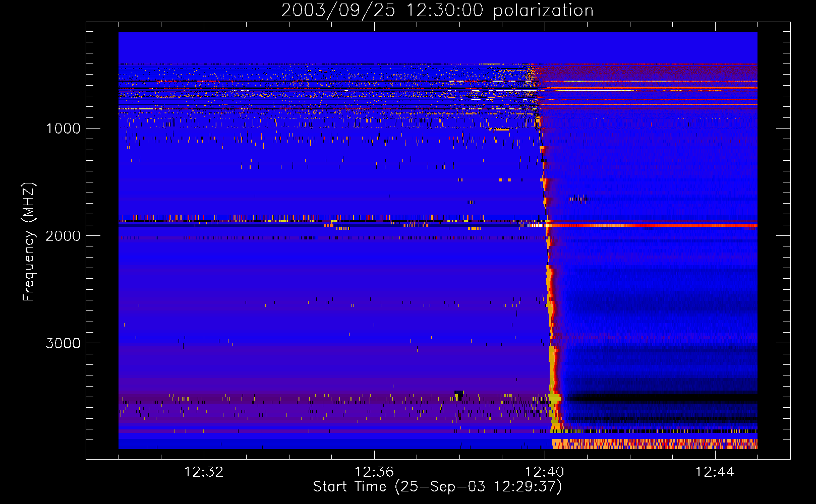The width and height of the screenshot is (816, 504).
Task: Click the 'Frequency (MHZ)' axis label
Action: (x=29, y=242)
